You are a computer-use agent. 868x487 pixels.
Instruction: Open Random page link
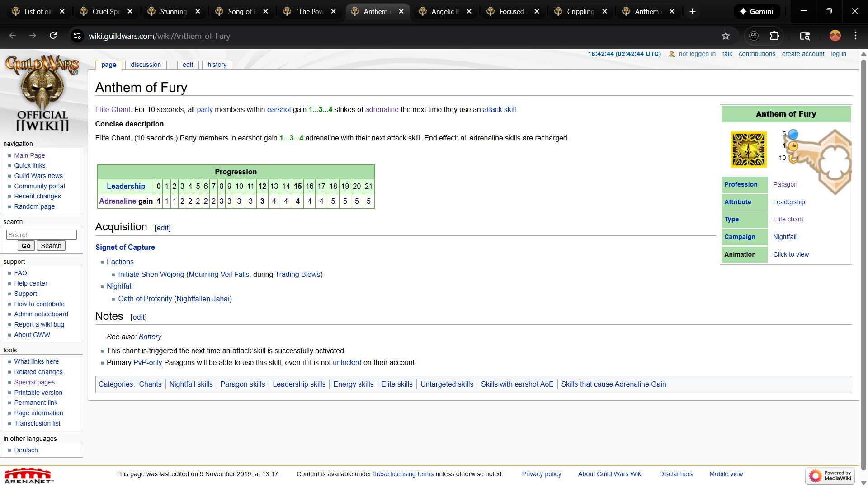(x=34, y=206)
